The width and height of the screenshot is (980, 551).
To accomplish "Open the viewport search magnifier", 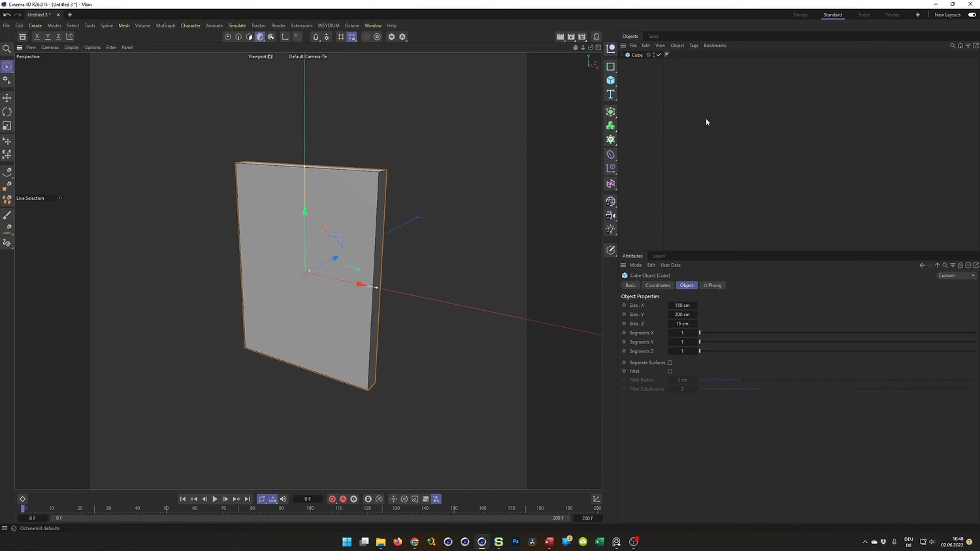I will 7,49.
